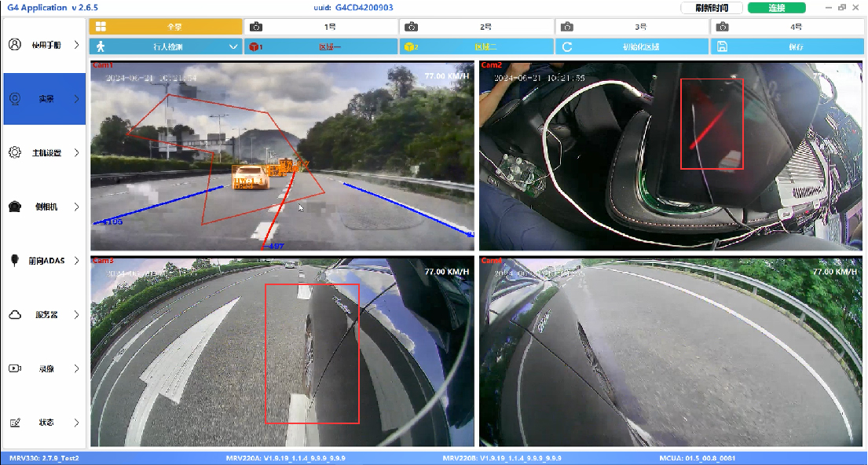
Task: Expand the 前向ADAS menu chevron
Action: point(76,261)
